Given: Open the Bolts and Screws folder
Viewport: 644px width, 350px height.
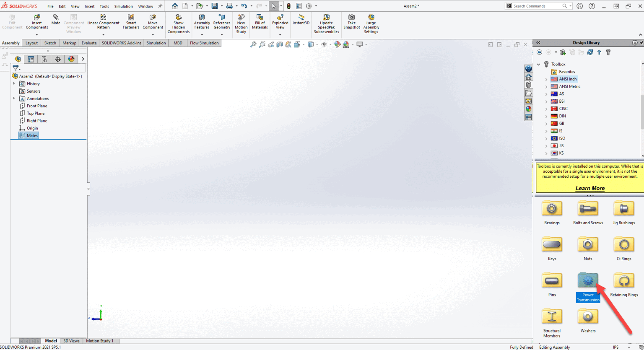Looking at the screenshot, I should coord(588,213).
